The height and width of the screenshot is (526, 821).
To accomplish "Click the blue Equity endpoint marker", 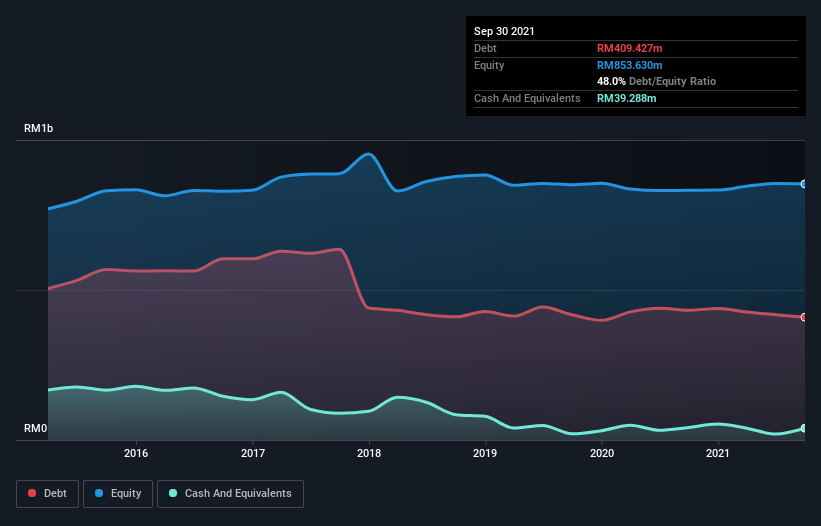I will click(804, 184).
